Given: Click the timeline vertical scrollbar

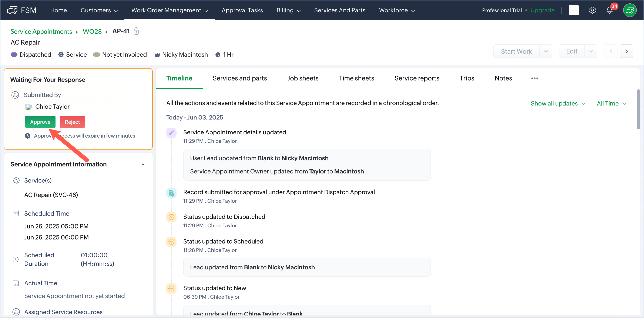Looking at the screenshot, I should 638,110.
